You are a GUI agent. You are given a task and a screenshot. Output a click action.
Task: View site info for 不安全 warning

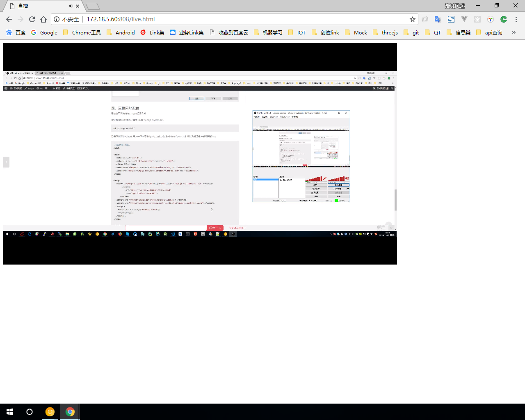pos(66,19)
